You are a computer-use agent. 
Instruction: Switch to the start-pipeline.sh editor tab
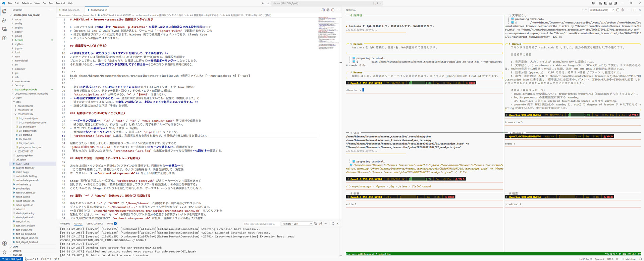[70, 10]
